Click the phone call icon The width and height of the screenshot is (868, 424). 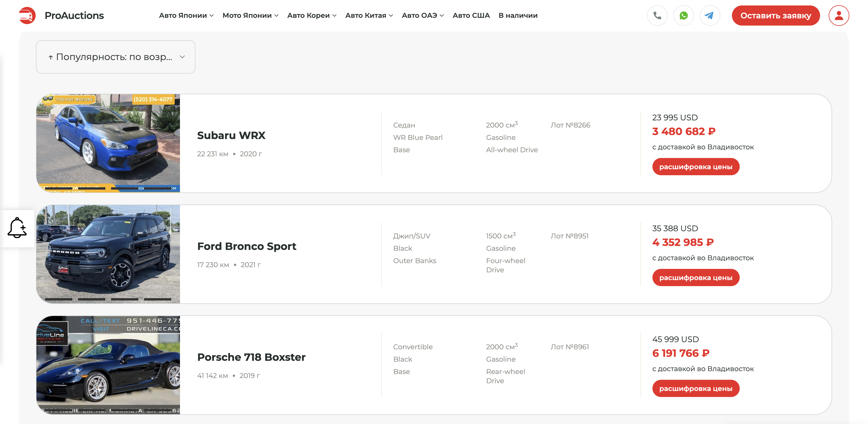(x=657, y=16)
